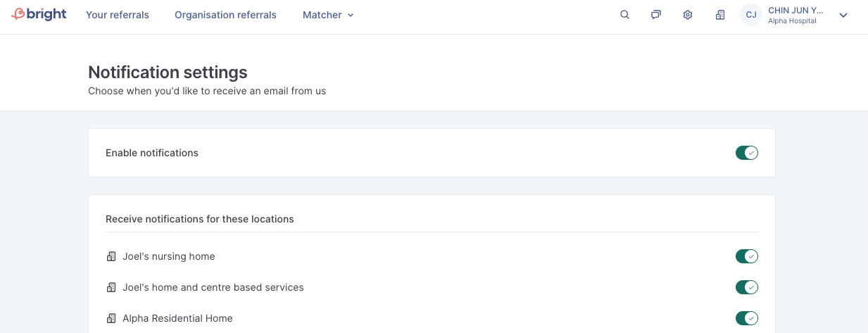
Task: Click building icon beside Joel's nursing home
Action: (x=111, y=256)
